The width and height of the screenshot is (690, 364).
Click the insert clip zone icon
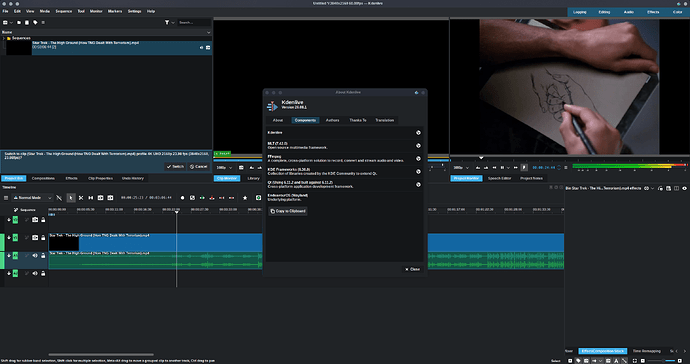pos(202,198)
